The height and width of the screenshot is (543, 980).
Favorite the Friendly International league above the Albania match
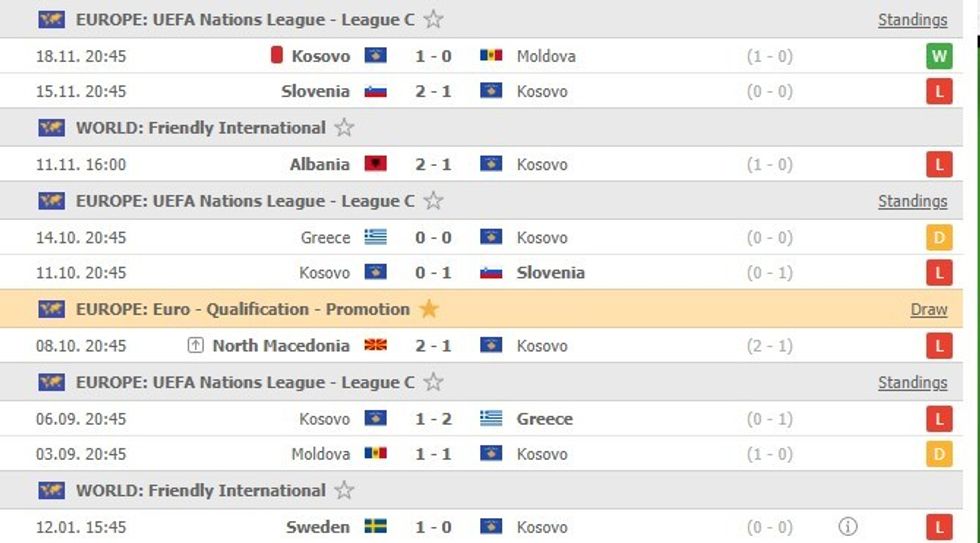point(344,128)
